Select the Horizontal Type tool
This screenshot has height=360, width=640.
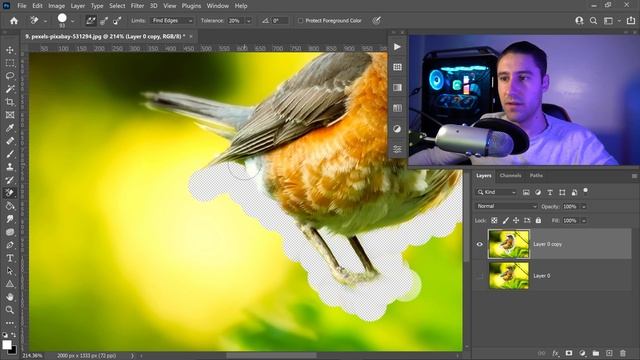[10, 258]
